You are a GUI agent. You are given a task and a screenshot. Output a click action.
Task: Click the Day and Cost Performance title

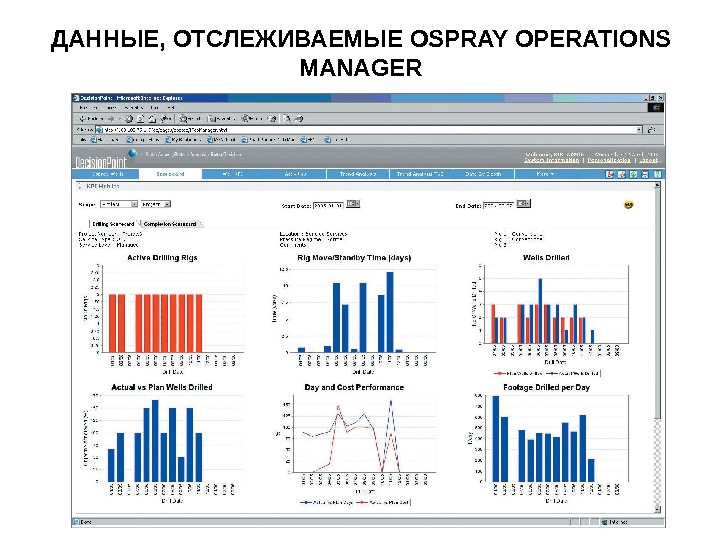tap(354, 387)
